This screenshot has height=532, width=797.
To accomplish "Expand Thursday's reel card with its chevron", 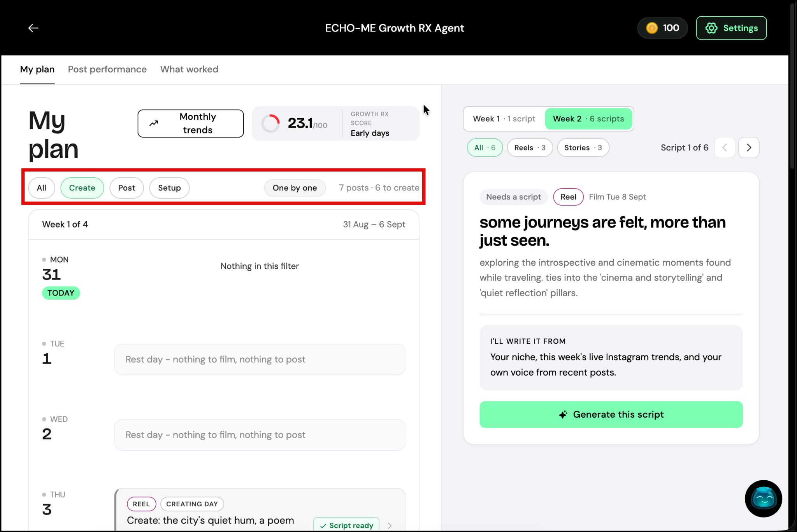I will [390, 525].
